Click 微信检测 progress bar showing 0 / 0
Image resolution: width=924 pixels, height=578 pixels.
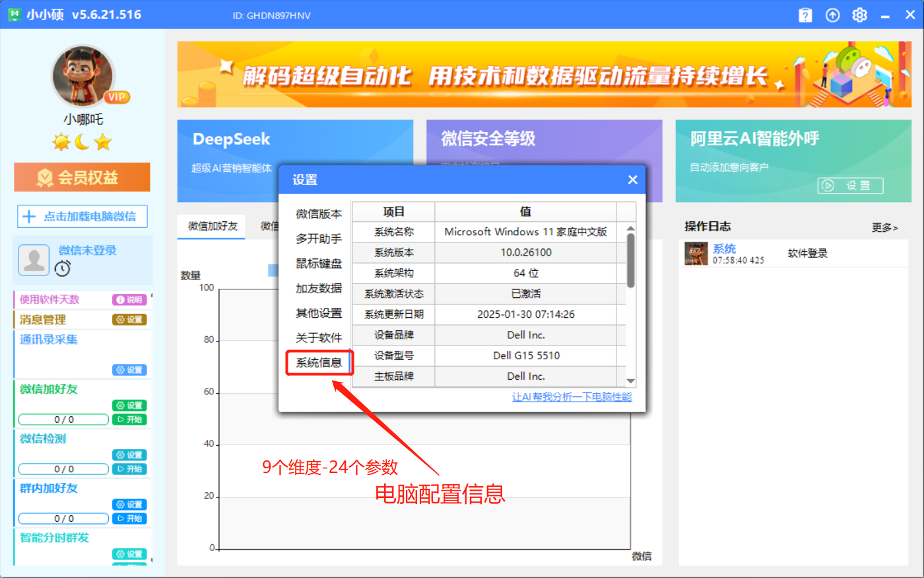coord(64,469)
